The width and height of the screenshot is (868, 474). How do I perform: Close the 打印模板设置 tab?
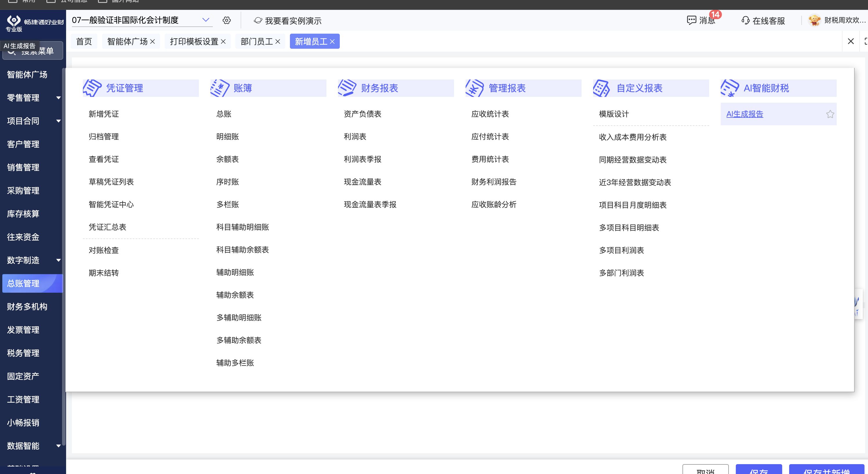click(223, 41)
